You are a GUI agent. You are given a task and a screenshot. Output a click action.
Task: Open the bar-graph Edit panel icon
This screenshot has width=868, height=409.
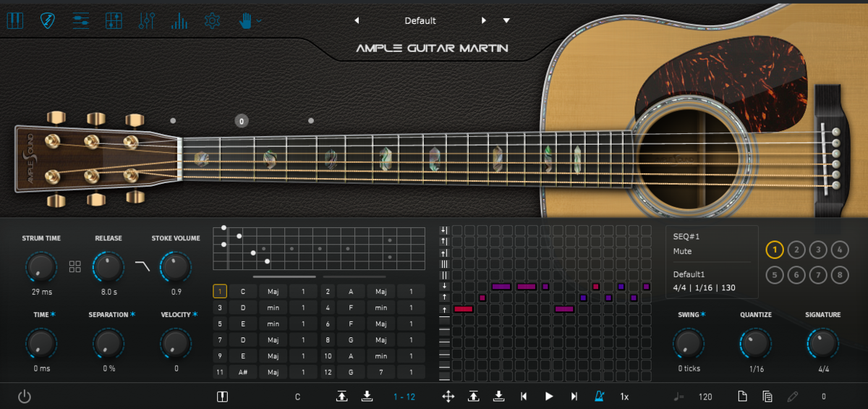[179, 20]
